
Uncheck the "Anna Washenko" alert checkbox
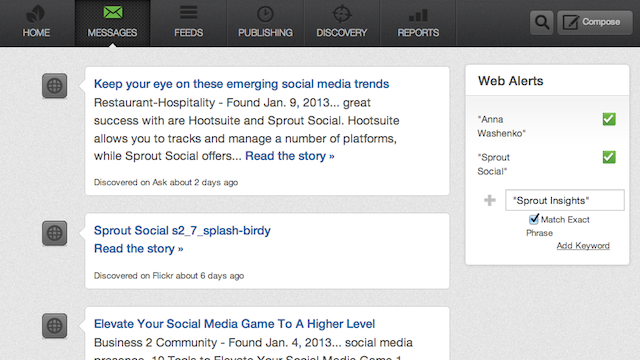coord(609,119)
